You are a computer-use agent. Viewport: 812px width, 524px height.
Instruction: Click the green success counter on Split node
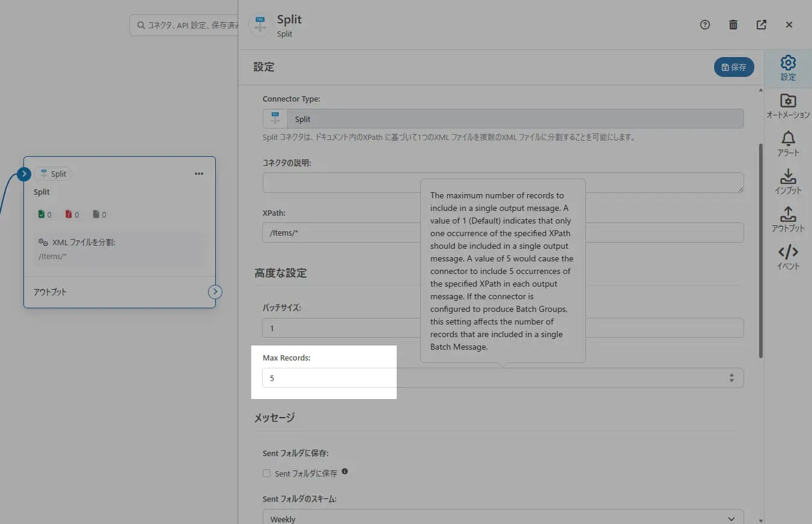(45, 215)
